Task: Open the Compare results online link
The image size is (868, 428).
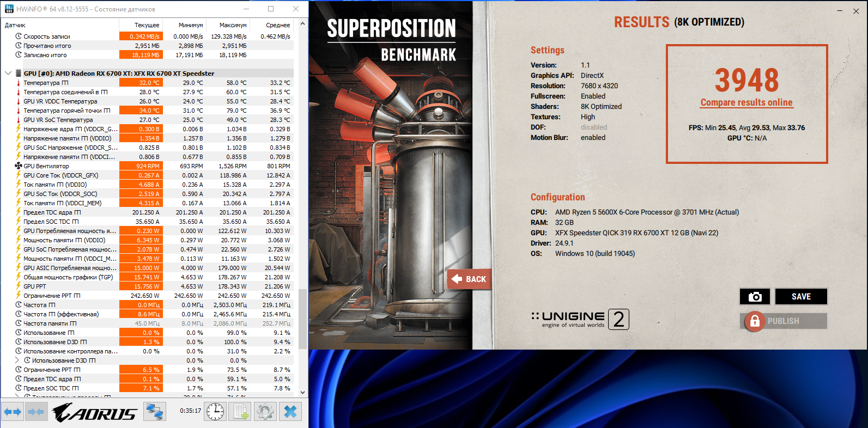Action: (x=746, y=102)
